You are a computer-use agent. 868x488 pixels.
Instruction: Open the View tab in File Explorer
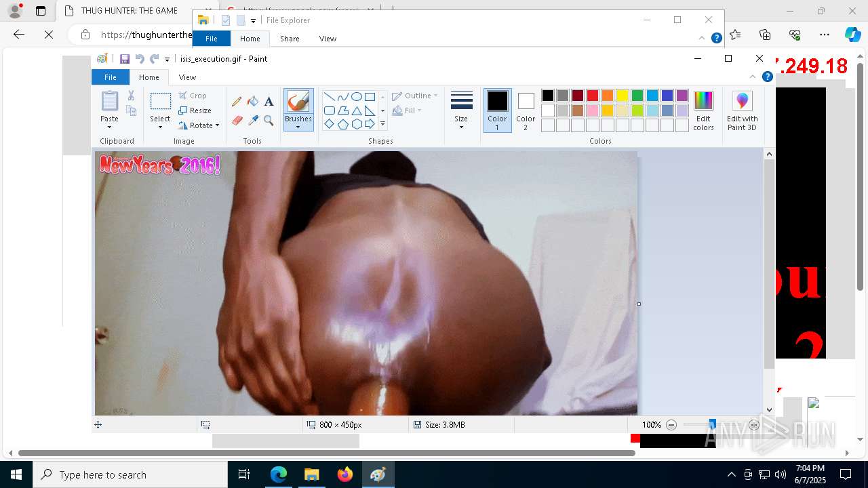(x=328, y=39)
